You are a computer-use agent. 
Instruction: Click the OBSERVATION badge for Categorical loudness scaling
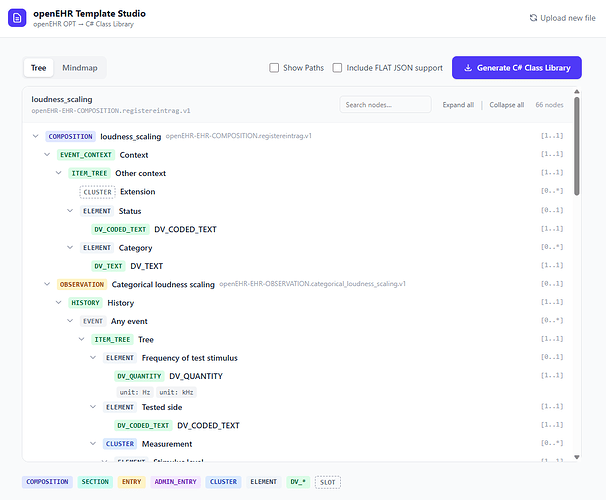tap(82, 284)
